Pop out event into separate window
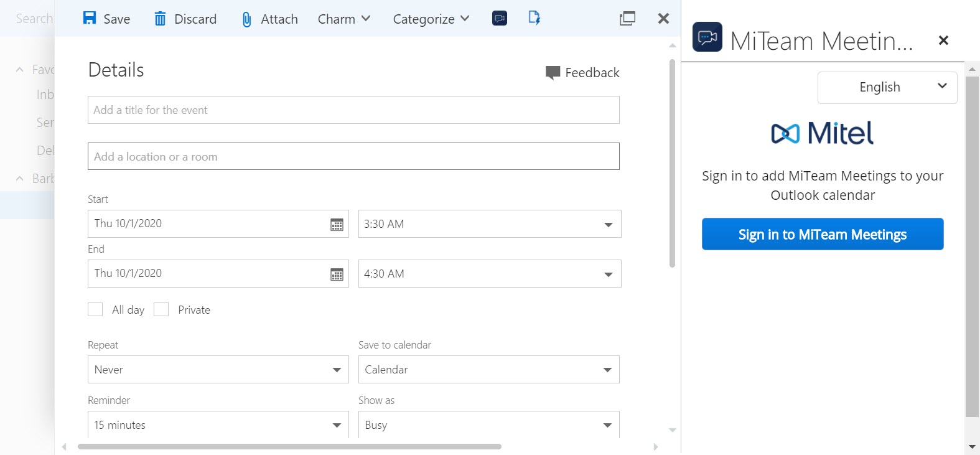This screenshot has width=980, height=455. click(x=627, y=19)
